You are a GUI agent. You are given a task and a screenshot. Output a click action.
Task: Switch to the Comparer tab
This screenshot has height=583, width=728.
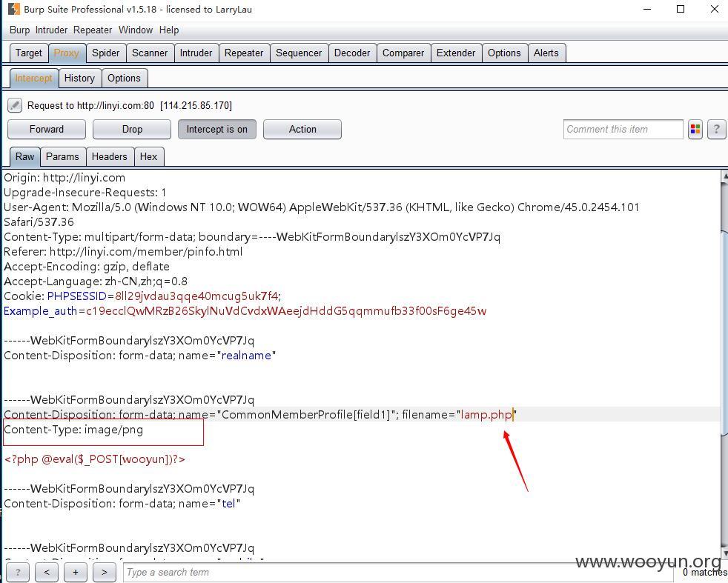[403, 53]
